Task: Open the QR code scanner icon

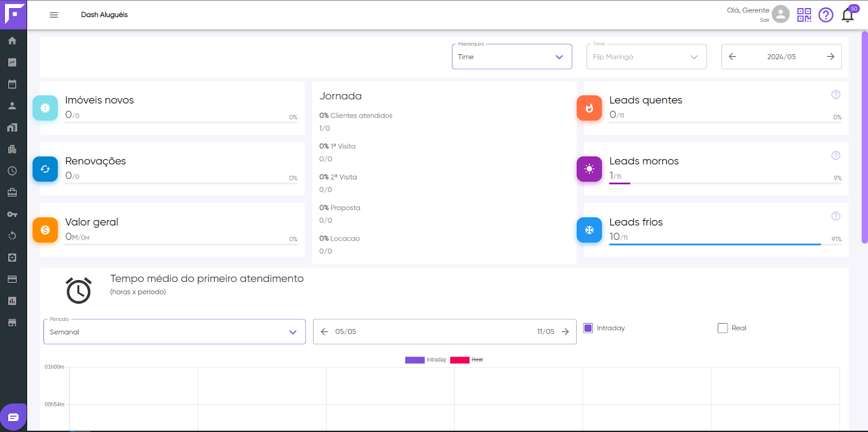Action: point(804,15)
